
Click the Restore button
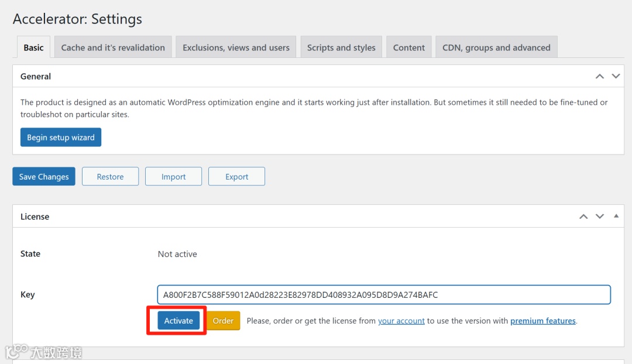110,177
